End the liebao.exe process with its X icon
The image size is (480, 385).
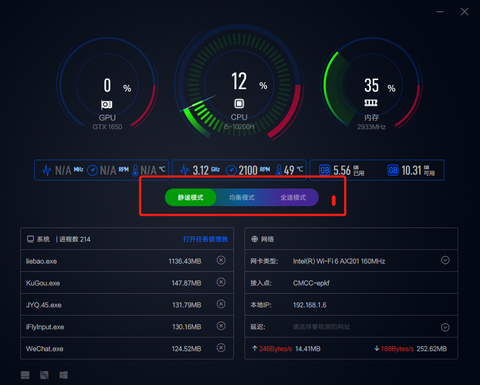click(221, 260)
